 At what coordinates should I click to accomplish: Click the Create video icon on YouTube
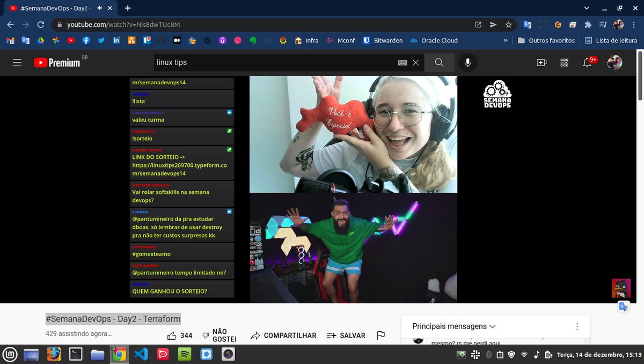pyautogui.click(x=541, y=62)
